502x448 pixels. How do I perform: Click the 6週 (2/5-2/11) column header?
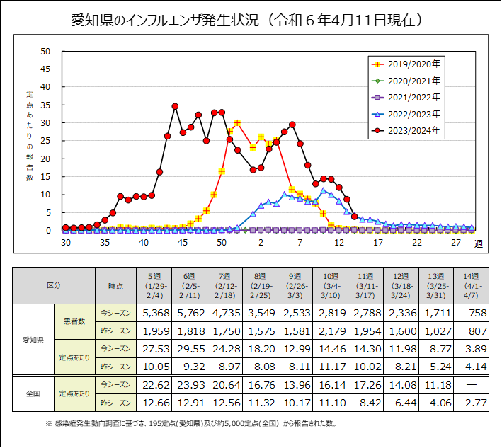(190, 285)
